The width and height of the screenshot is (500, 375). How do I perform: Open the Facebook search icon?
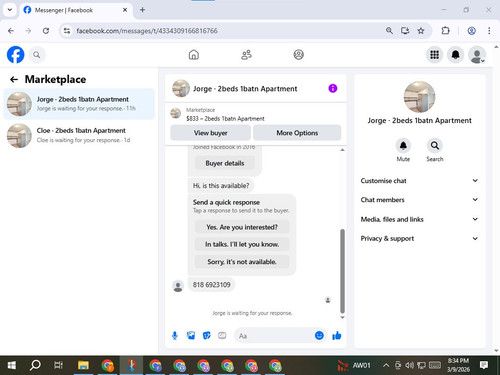coord(37,55)
